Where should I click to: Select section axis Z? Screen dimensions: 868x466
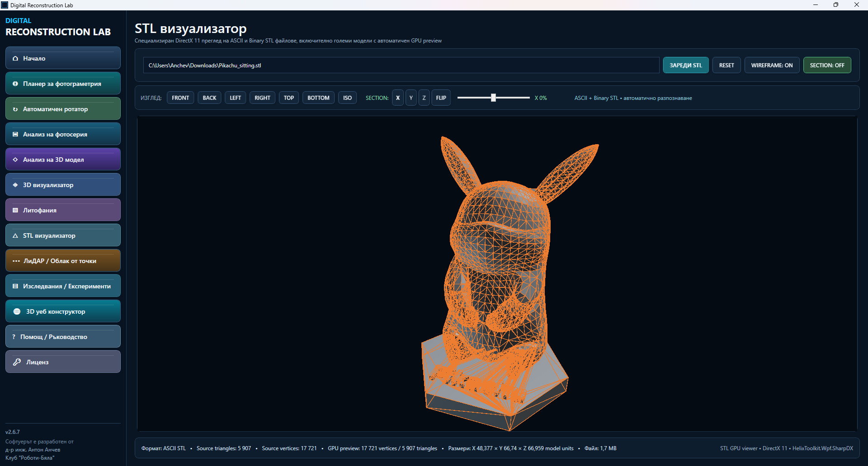click(x=424, y=98)
